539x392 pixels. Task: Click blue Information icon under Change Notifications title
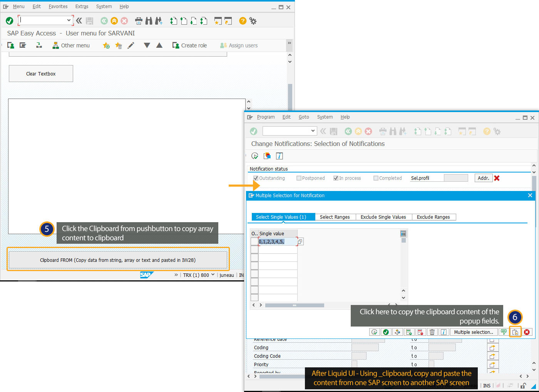(x=280, y=156)
